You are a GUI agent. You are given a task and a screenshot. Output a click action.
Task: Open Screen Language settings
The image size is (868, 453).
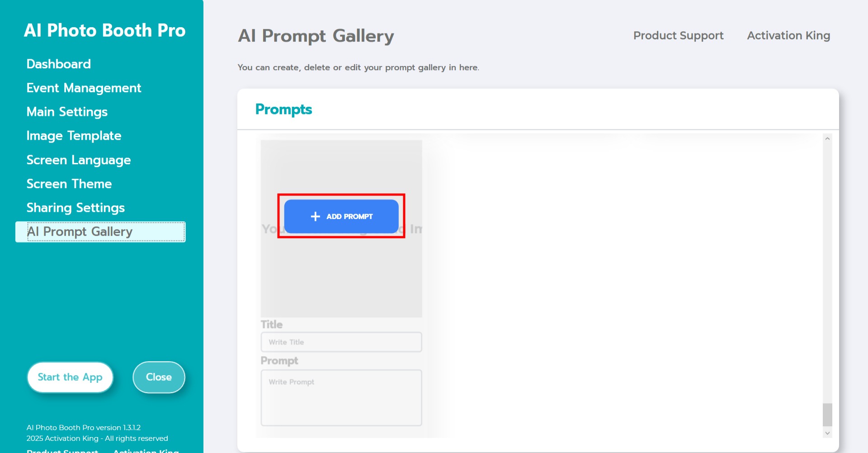78,160
